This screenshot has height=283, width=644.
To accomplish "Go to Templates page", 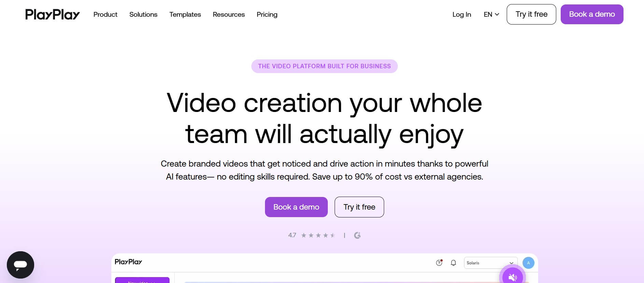I will (185, 14).
